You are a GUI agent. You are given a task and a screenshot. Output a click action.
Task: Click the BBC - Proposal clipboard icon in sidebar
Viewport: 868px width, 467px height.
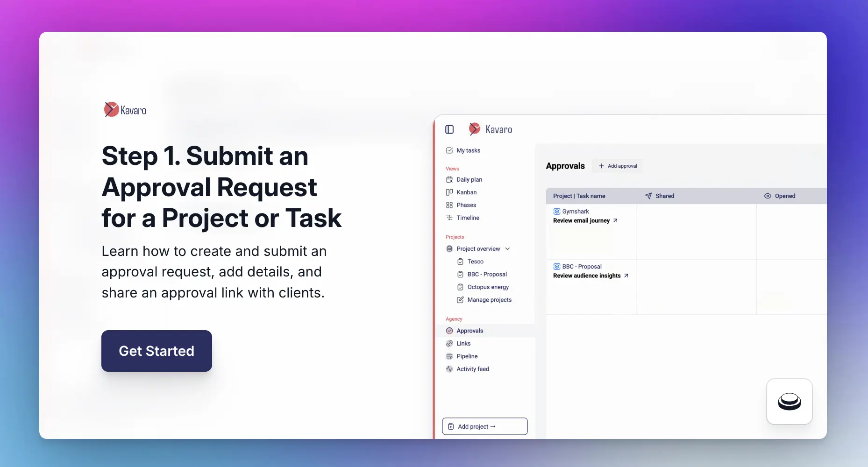point(460,274)
